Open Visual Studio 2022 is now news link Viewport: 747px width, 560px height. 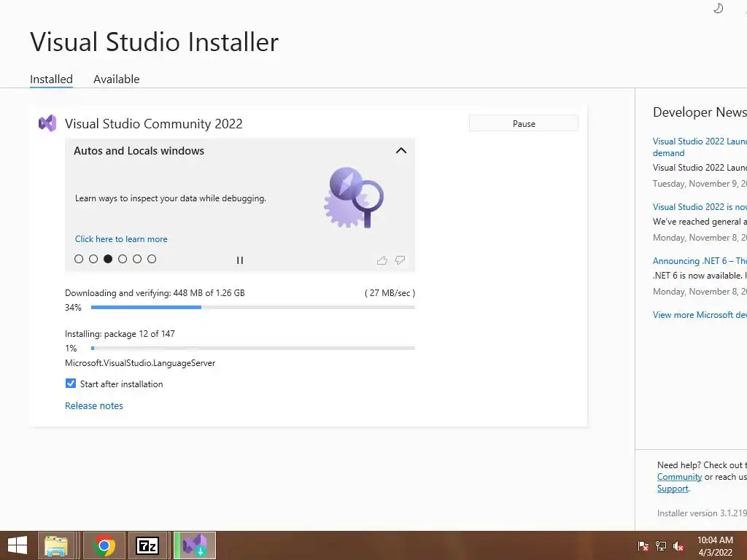[700, 206]
